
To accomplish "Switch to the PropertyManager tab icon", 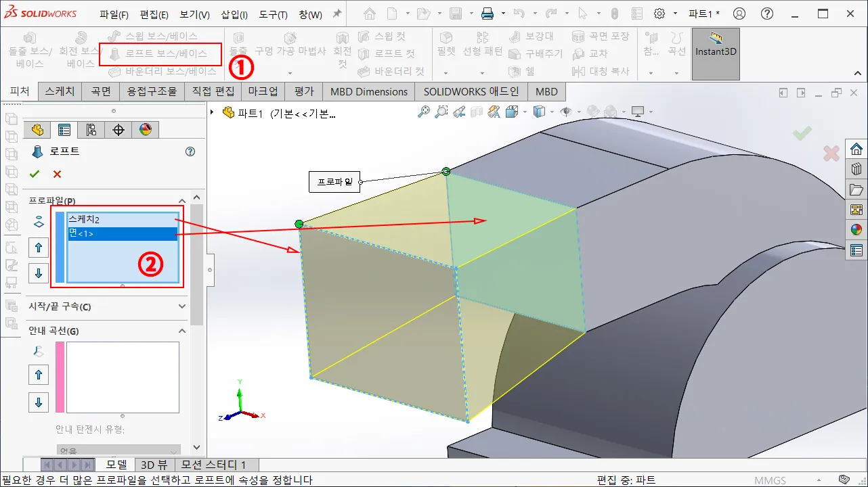I will 64,130.
